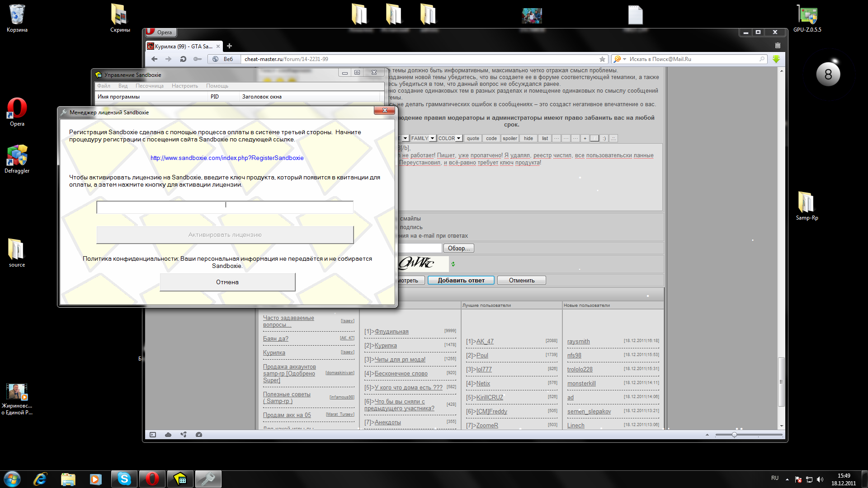The image size is (868, 488).
Task: Open the Корзина recycle bin desktop icon
Action: pyautogui.click(x=17, y=19)
